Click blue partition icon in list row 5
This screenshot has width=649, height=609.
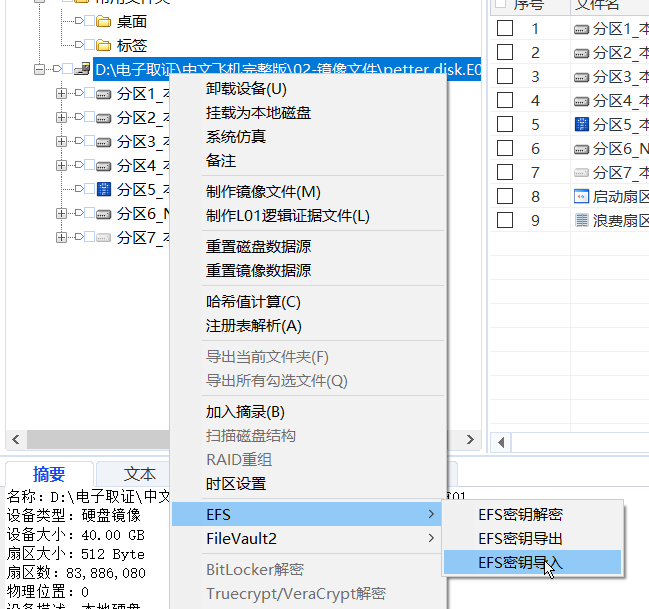pos(582,124)
